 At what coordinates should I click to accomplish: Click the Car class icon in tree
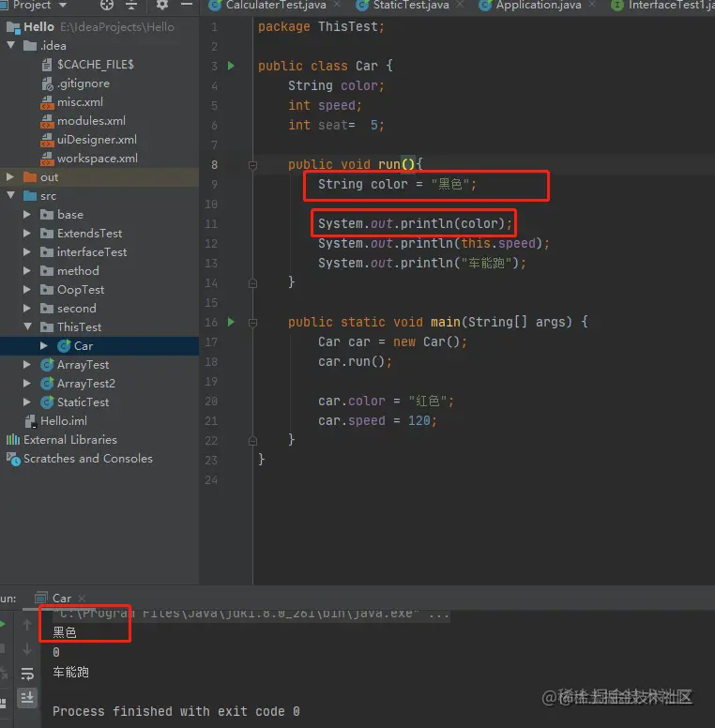[x=64, y=346]
